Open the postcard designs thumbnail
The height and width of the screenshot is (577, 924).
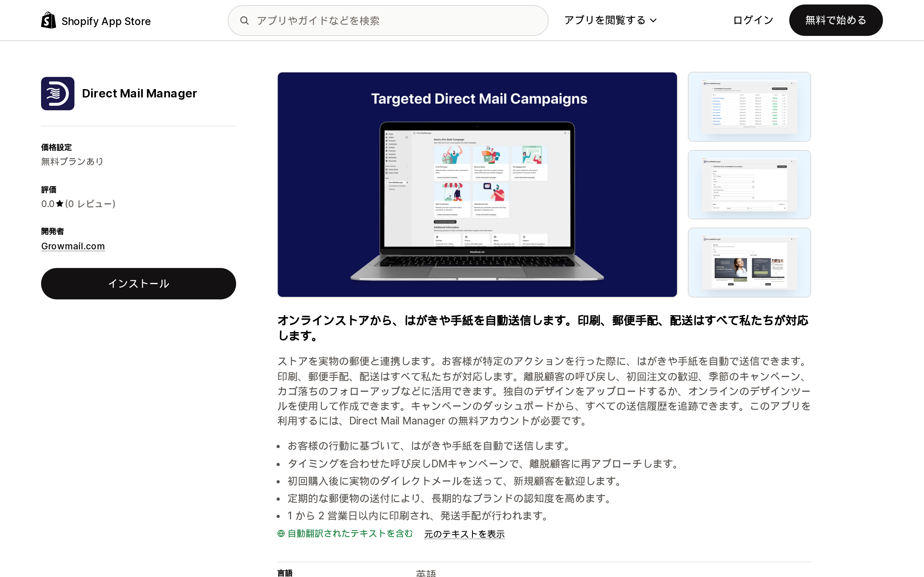(749, 263)
